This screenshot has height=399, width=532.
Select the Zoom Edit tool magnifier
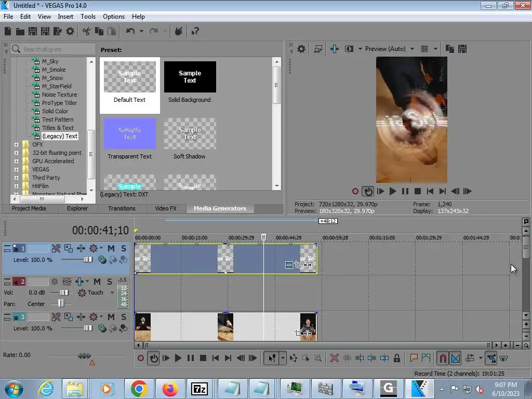(x=318, y=358)
